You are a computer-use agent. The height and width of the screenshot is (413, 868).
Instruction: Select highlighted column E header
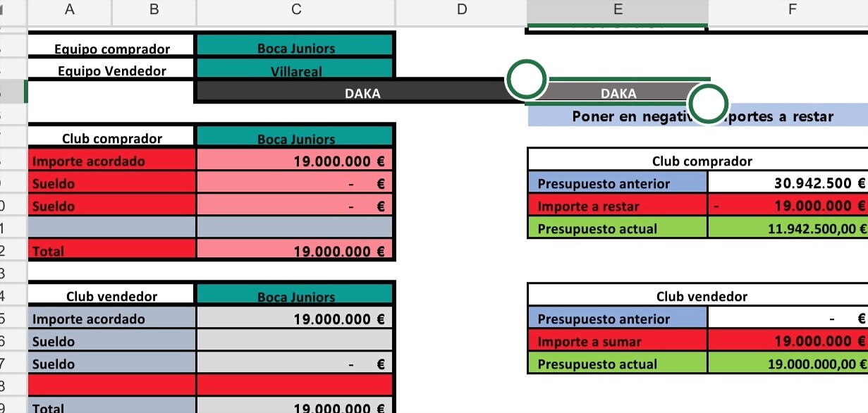coord(618,10)
